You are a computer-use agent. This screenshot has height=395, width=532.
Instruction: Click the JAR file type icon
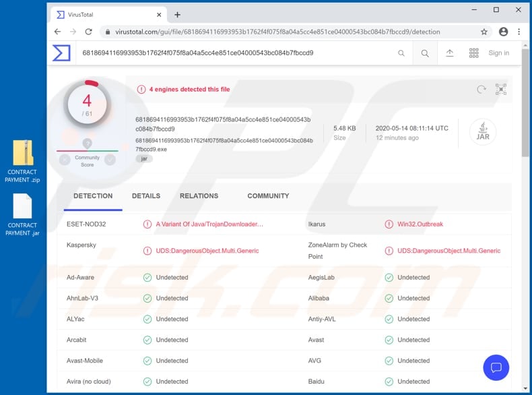(x=482, y=132)
